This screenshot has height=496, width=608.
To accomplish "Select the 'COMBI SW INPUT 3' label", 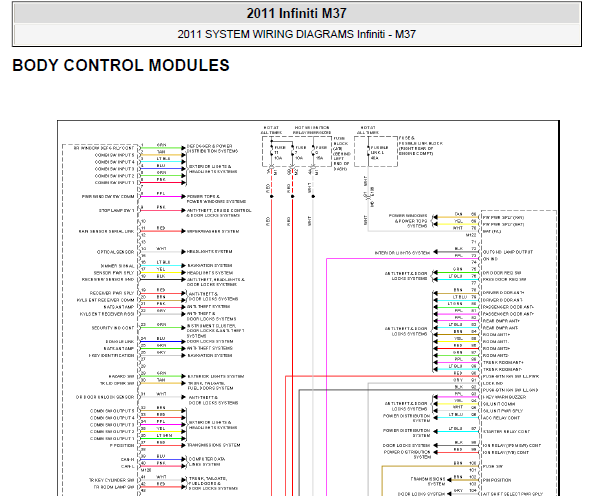I will tap(114, 169).
